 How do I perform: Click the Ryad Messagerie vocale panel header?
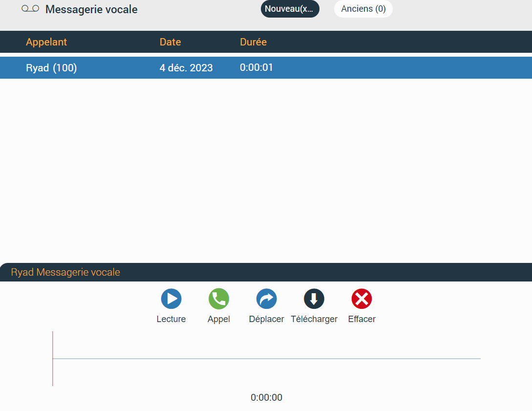point(65,272)
